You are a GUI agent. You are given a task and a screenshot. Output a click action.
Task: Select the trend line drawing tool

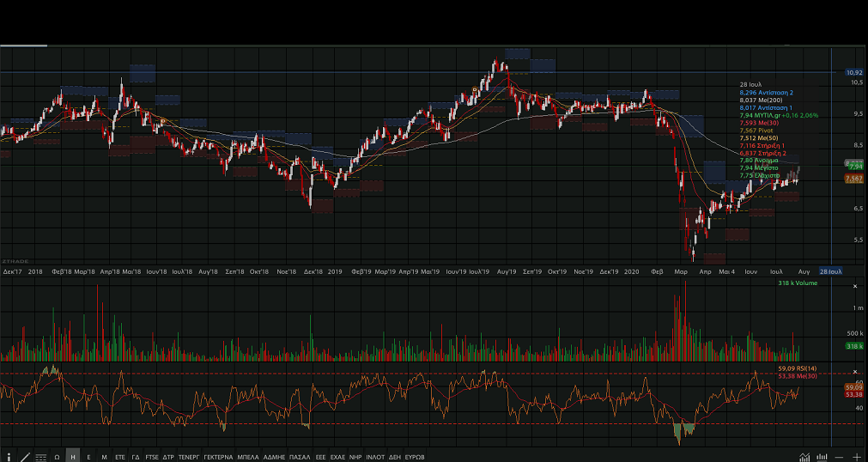pos(25,456)
